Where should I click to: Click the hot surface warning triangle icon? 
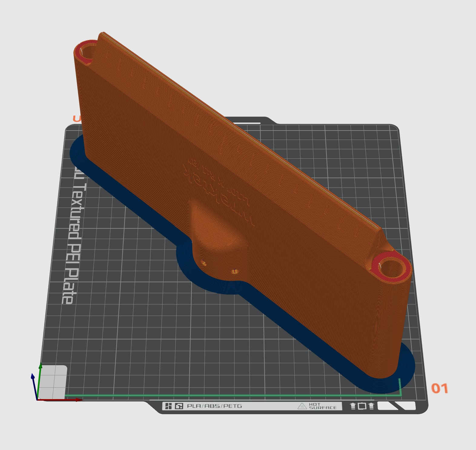[302, 406]
